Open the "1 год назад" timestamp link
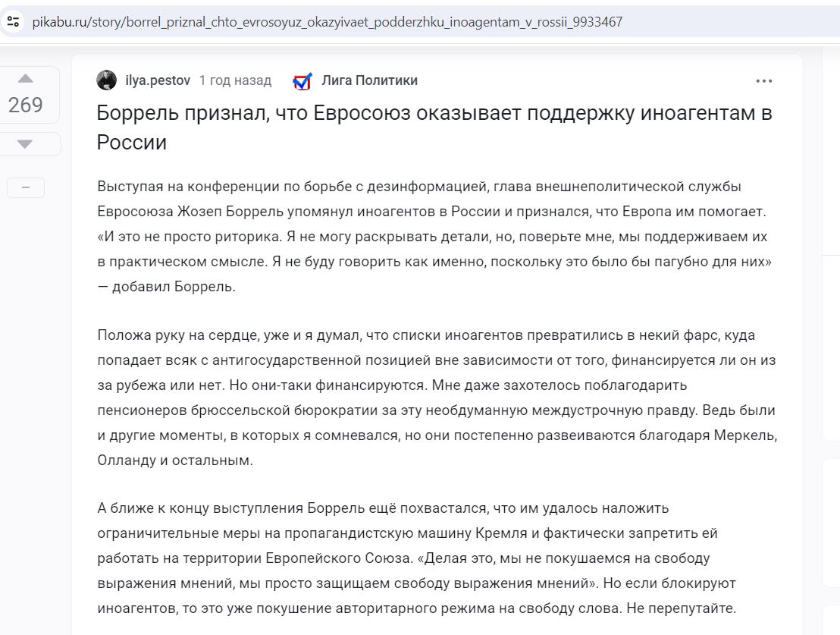 click(235, 80)
